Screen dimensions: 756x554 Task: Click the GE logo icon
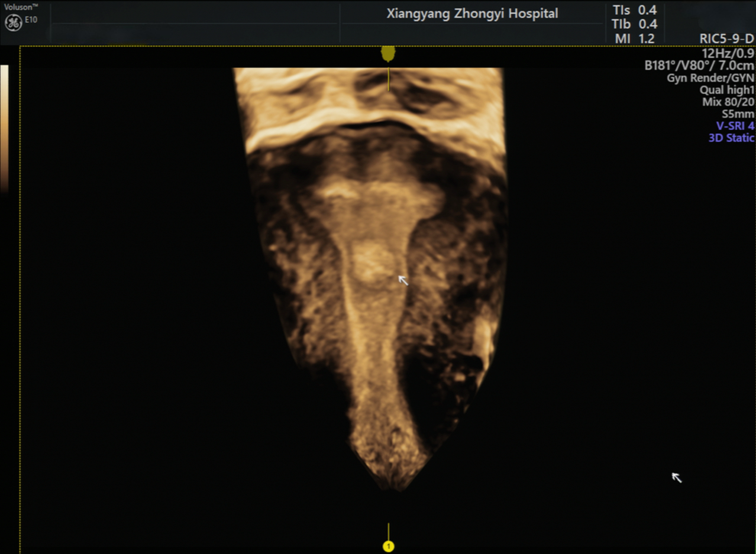pos(13,23)
